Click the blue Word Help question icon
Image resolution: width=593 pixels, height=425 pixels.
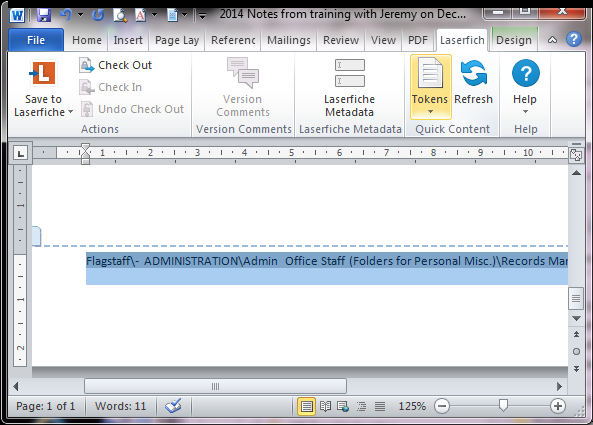click(574, 39)
